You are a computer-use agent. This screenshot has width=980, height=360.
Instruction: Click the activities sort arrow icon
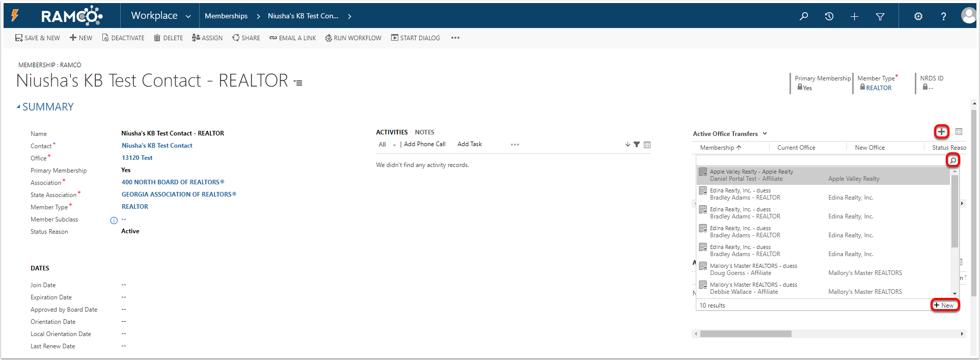628,145
